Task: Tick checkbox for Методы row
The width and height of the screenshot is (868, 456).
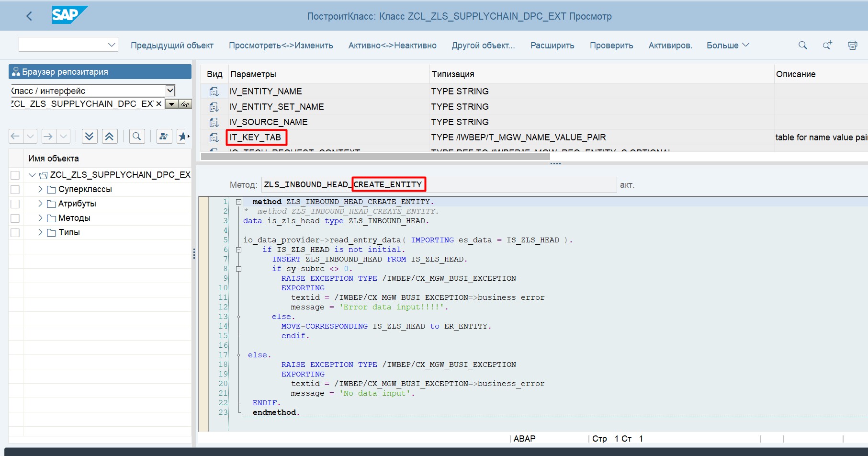Action: (x=15, y=218)
